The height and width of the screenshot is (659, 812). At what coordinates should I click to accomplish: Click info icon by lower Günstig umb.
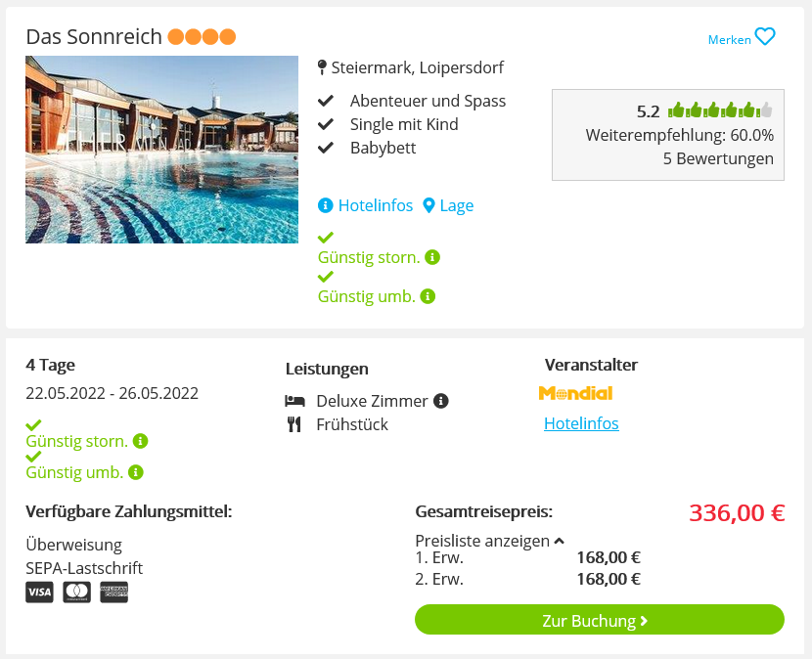coord(136,472)
